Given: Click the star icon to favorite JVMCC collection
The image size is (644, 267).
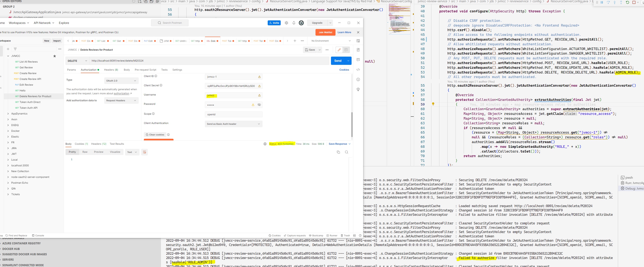Looking at the screenshot, I should tap(54, 56).
